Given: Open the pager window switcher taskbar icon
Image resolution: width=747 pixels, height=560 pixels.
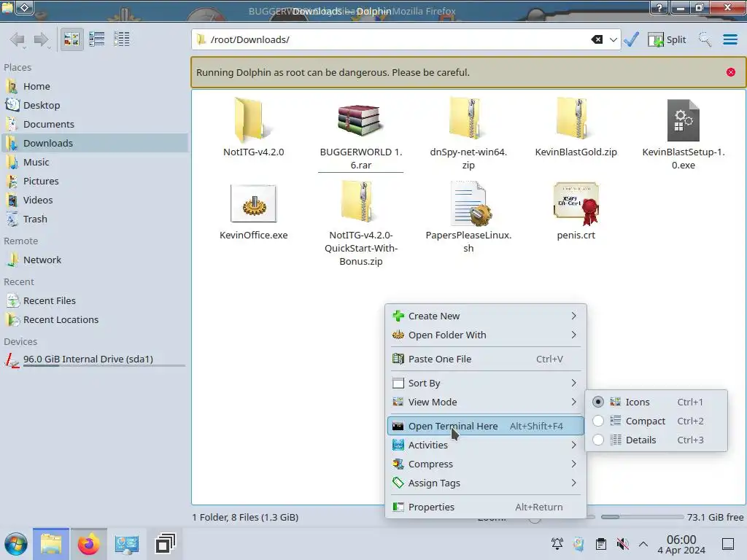Looking at the screenshot, I should click(x=166, y=544).
